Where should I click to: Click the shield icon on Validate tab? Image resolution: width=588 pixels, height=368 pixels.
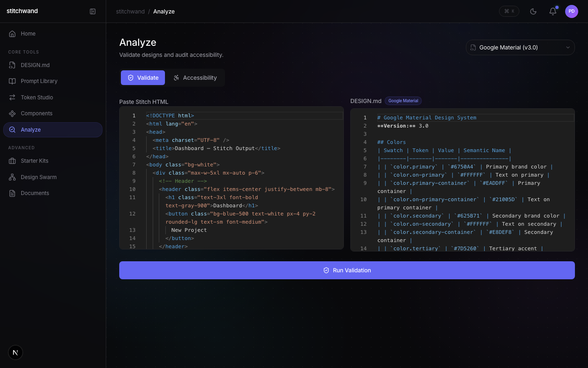click(x=131, y=78)
